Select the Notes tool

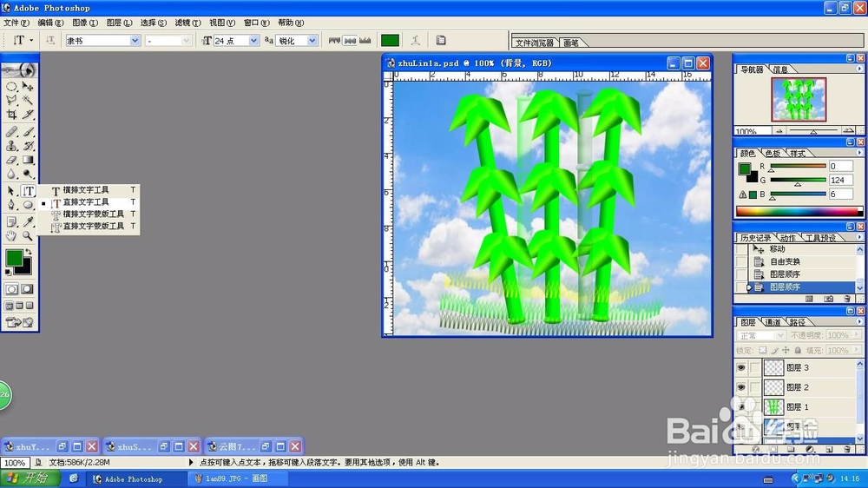click(11, 222)
